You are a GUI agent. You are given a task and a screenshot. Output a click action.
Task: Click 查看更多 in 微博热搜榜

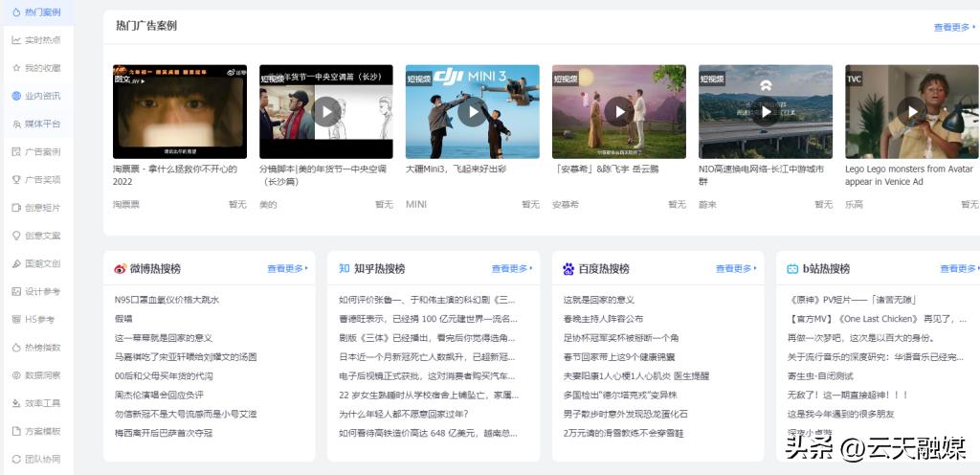[x=287, y=269]
